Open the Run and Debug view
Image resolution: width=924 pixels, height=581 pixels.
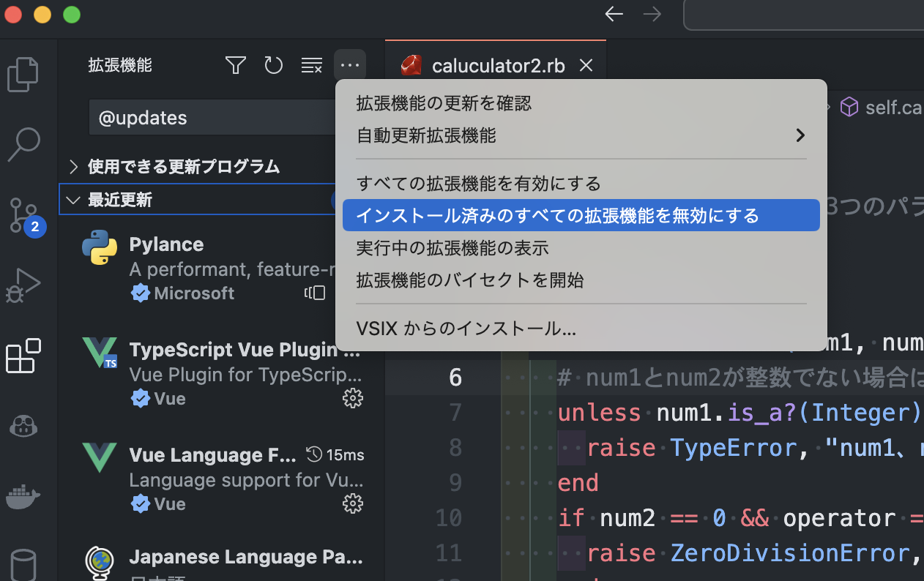point(24,285)
